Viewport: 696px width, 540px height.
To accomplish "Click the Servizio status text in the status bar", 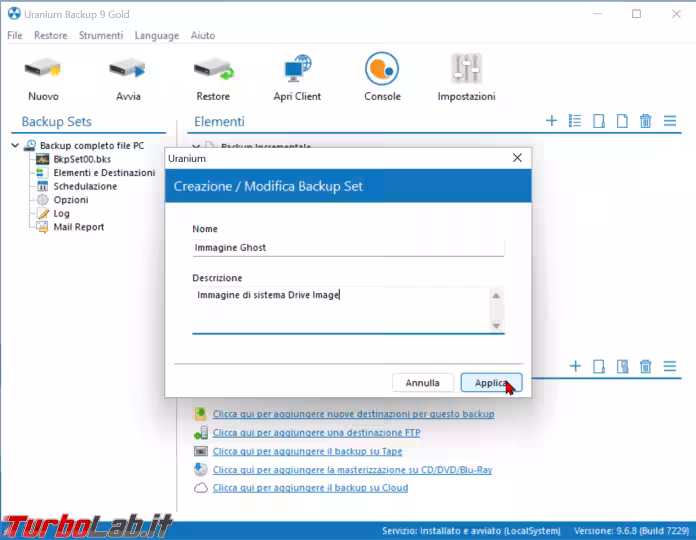I will 471,531.
